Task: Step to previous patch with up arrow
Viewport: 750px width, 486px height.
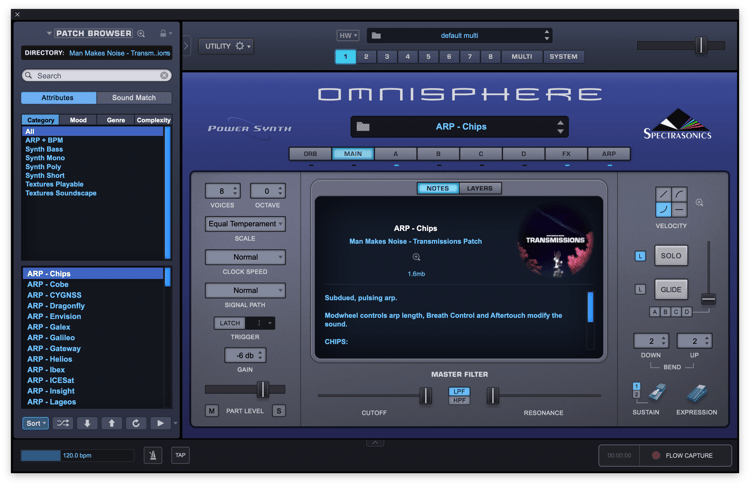Action: [111, 423]
